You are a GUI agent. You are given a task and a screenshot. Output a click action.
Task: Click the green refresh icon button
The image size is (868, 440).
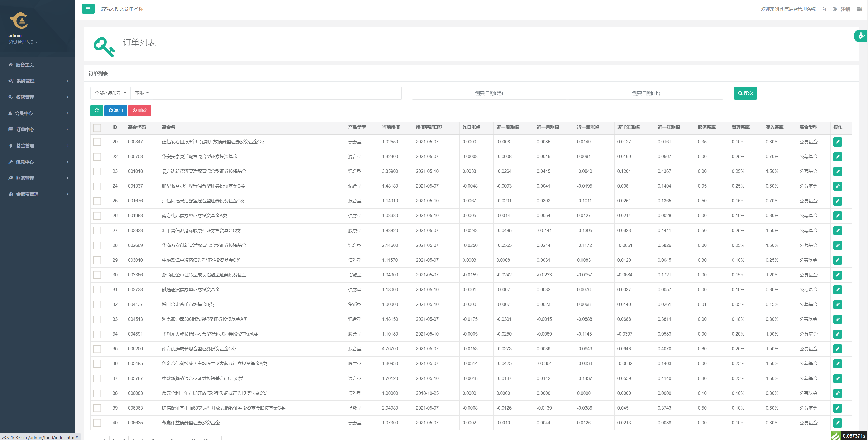point(96,110)
